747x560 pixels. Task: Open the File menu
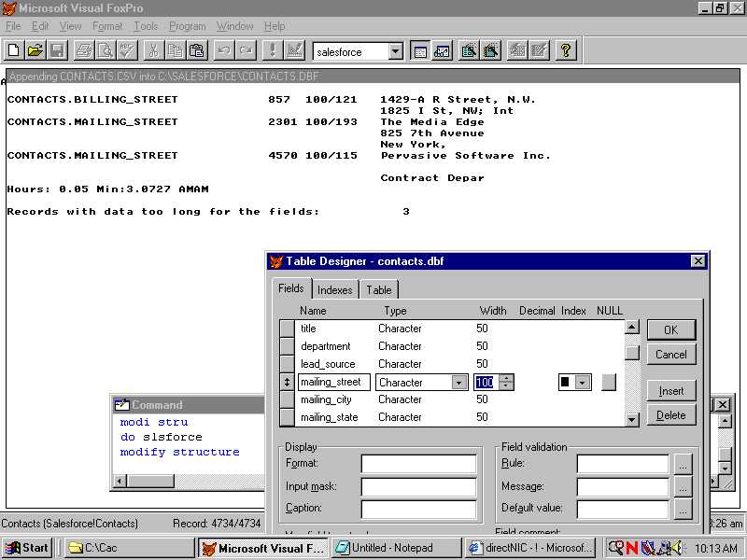(x=13, y=26)
